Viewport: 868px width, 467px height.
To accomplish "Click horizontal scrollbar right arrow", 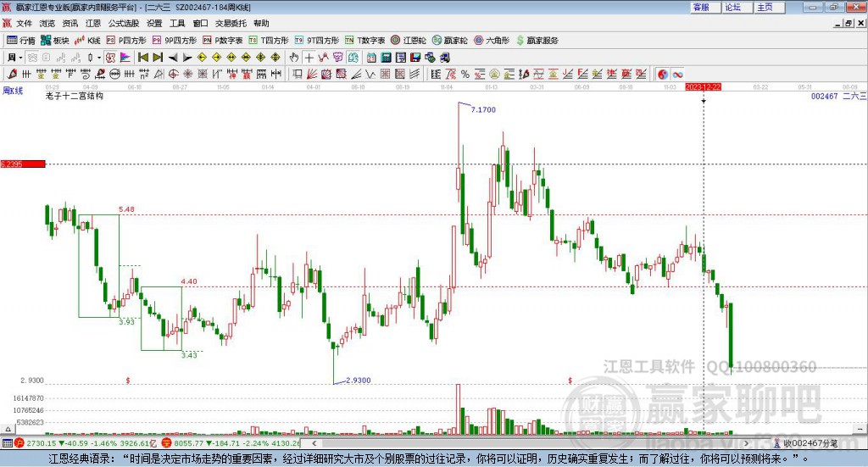I will [746, 443].
